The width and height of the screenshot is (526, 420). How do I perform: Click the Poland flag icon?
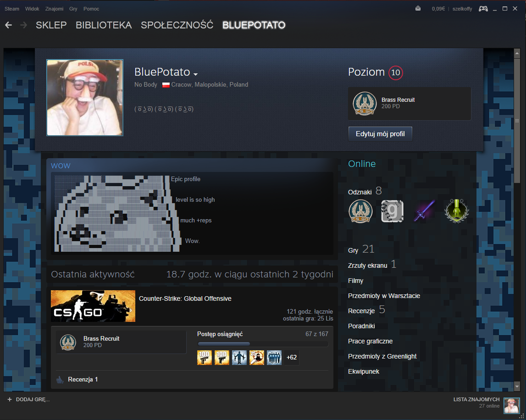pyautogui.click(x=166, y=85)
